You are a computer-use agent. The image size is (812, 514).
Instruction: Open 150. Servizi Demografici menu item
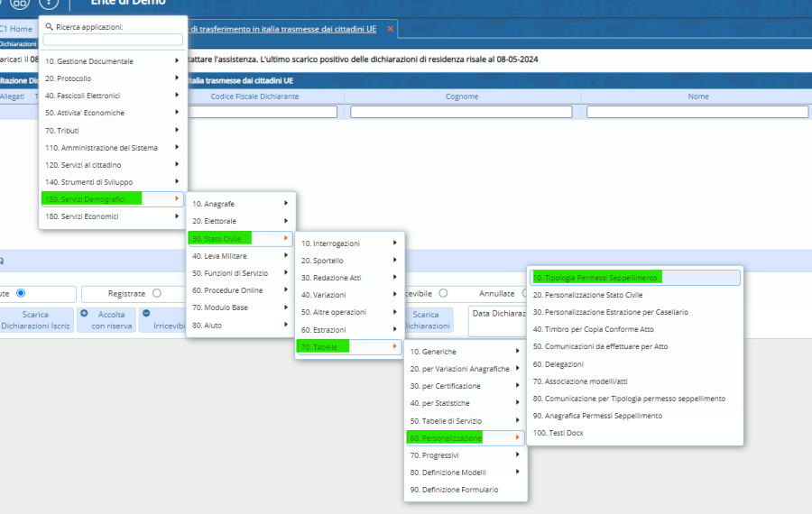(112, 198)
